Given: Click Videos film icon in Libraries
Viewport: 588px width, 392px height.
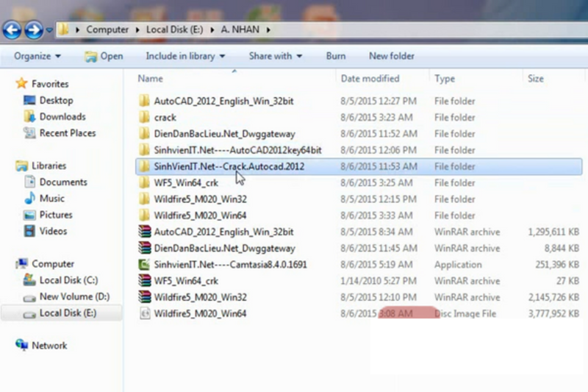Looking at the screenshot, I should pyautogui.click(x=29, y=231).
